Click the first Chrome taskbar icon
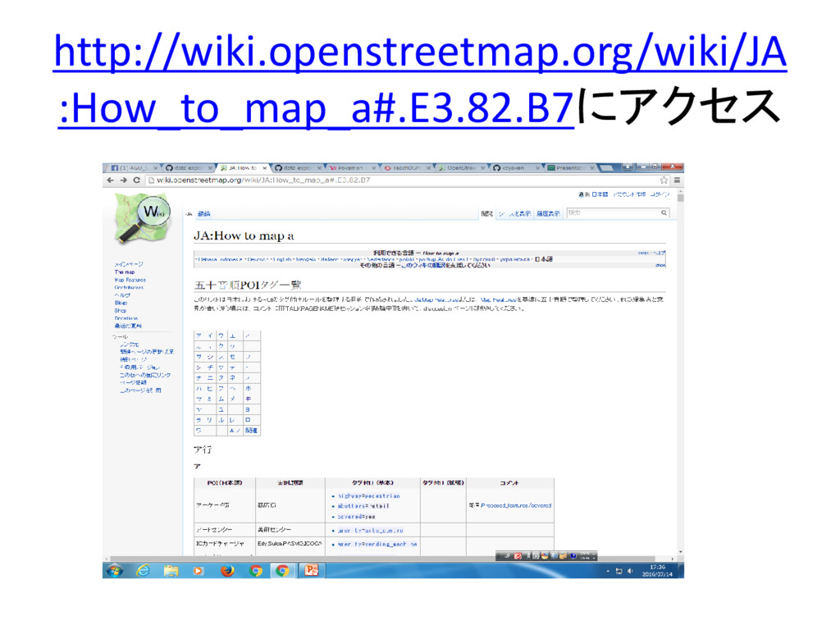The width and height of the screenshot is (840, 630). [x=256, y=571]
